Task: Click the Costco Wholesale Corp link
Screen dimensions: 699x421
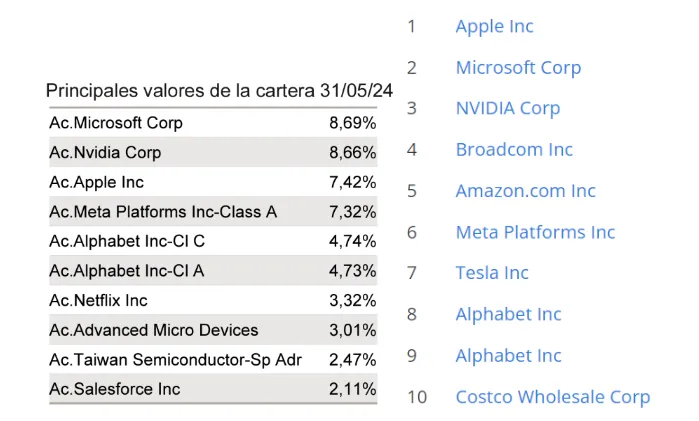Action: pos(552,397)
